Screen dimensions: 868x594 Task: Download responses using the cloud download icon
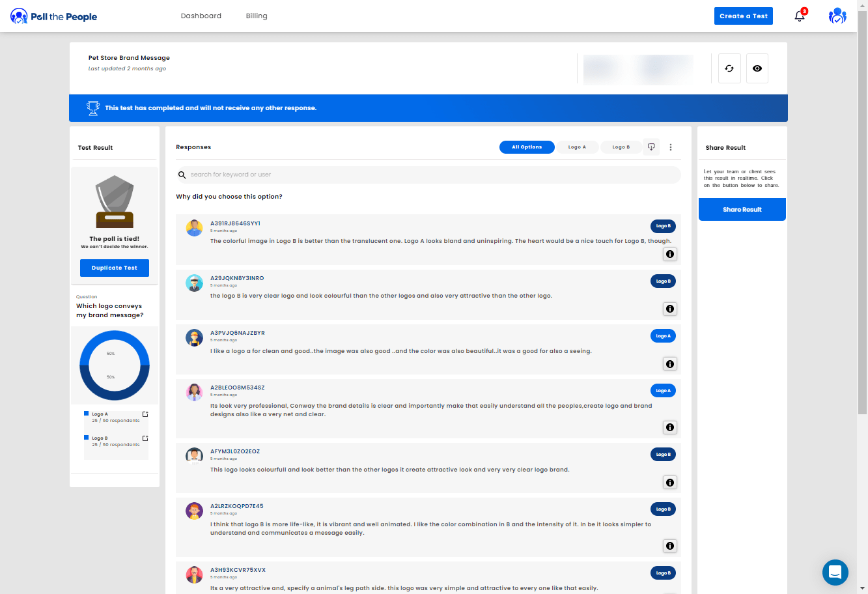(651, 147)
